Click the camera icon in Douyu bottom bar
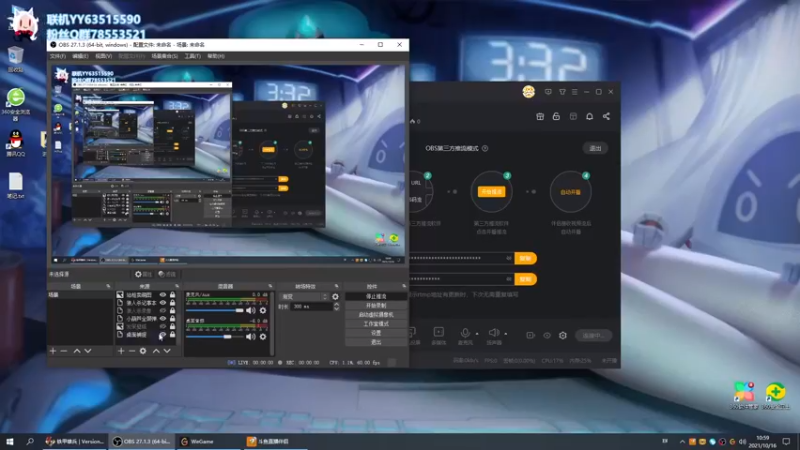This screenshot has height=450, width=800. point(531,336)
